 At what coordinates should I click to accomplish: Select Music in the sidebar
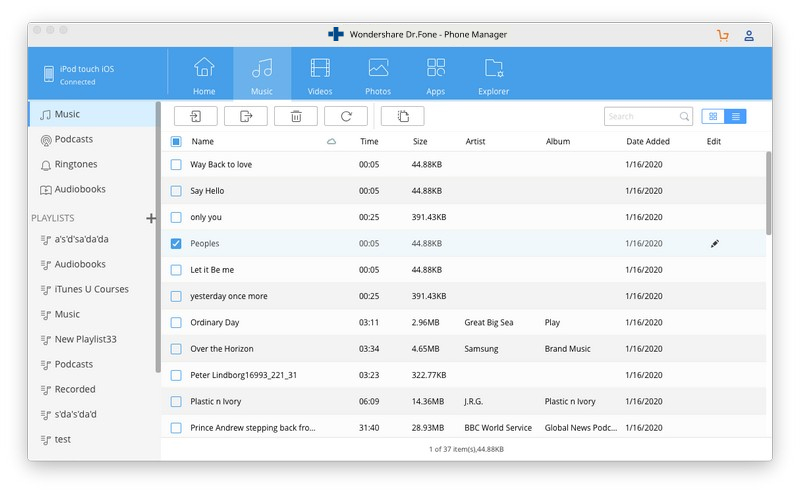point(92,114)
